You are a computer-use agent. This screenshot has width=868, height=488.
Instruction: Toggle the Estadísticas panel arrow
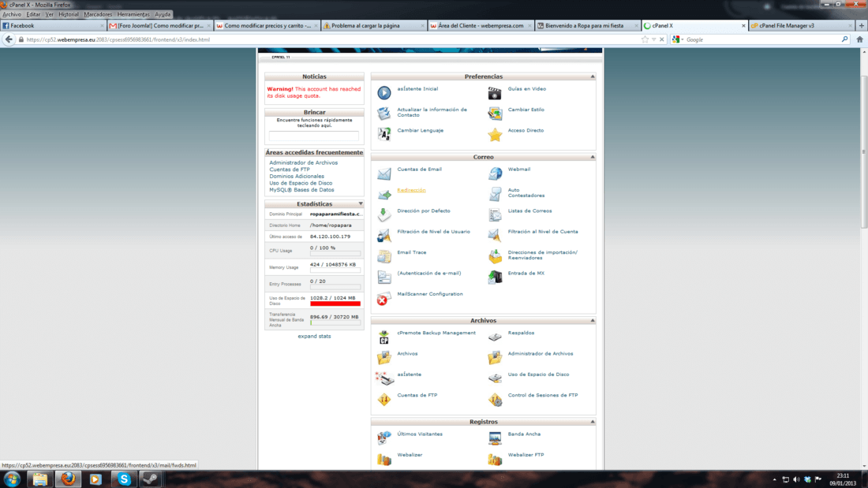(361, 203)
